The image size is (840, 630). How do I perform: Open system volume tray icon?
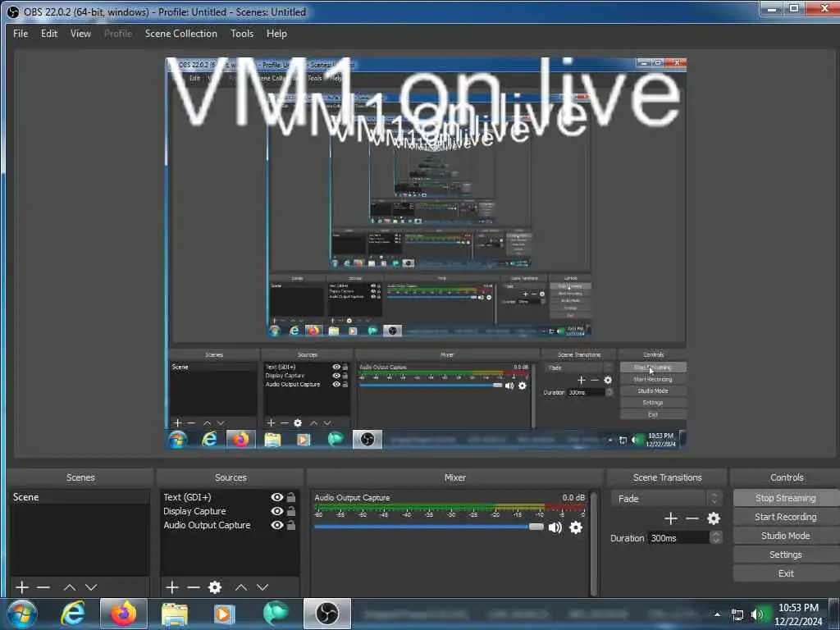[x=757, y=615]
